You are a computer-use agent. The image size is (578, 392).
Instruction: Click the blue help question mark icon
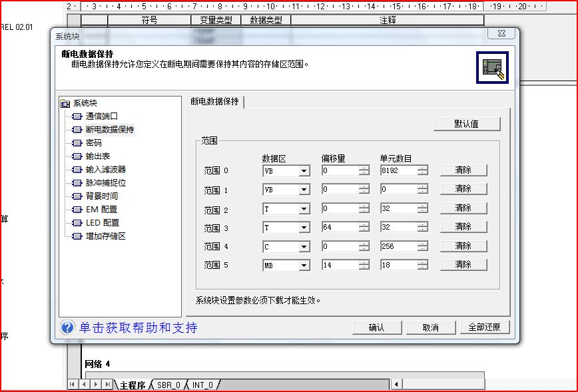pyautogui.click(x=67, y=327)
